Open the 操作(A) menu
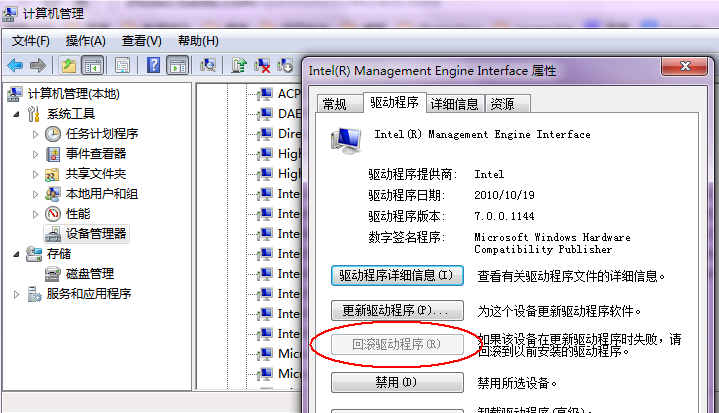Image resolution: width=719 pixels, height=413 pixels. [x=85, y=41]
